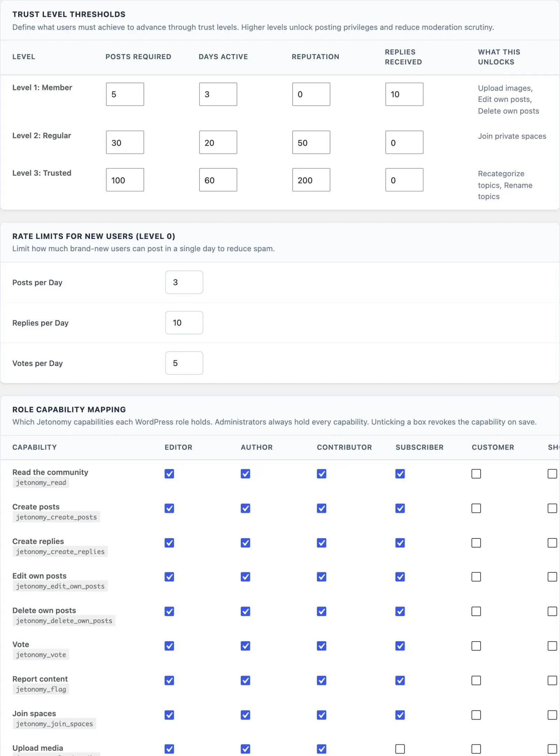This screenshot has width=560, height=756.
Task: Click the jetonomy_flag capability code
Action: pos(41,689)
